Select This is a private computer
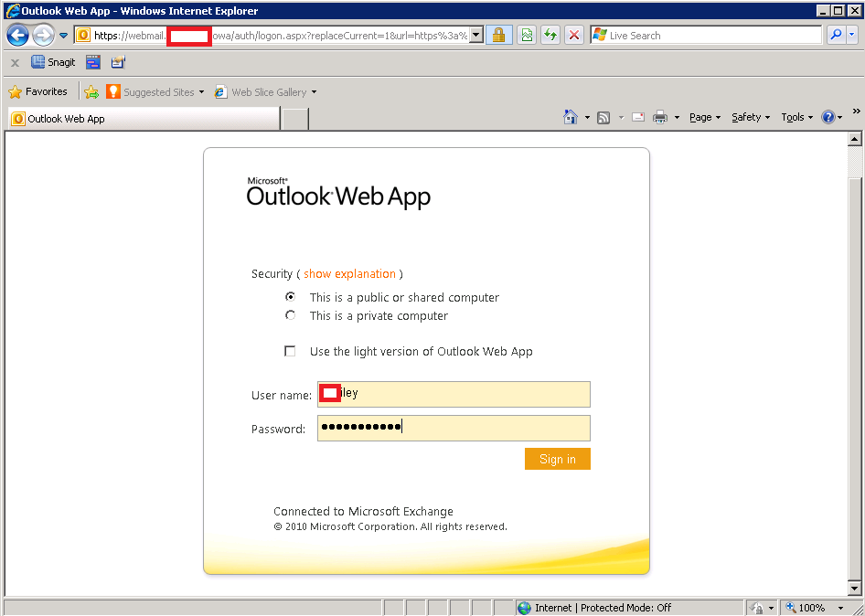 290,315
